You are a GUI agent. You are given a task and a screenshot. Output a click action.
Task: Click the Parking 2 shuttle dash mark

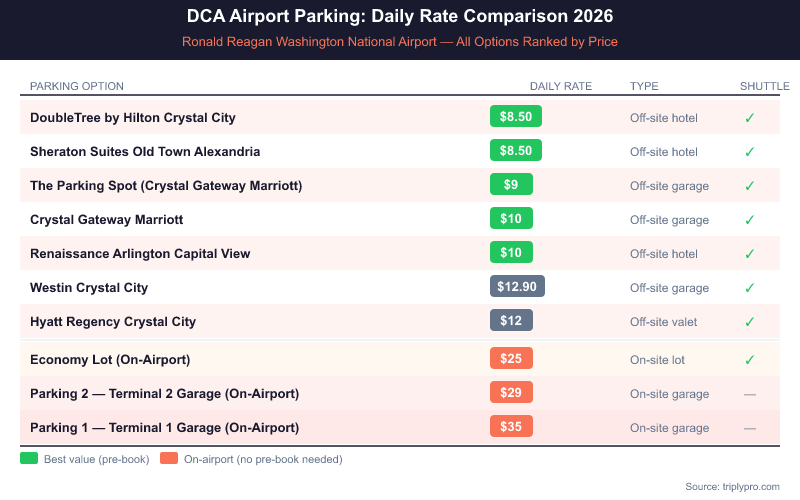coord(749,394)
